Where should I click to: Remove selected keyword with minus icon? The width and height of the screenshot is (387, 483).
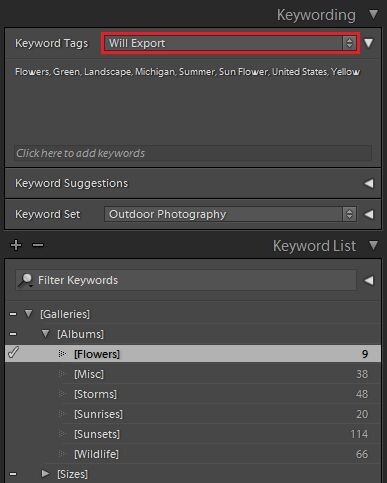point(38,245)
